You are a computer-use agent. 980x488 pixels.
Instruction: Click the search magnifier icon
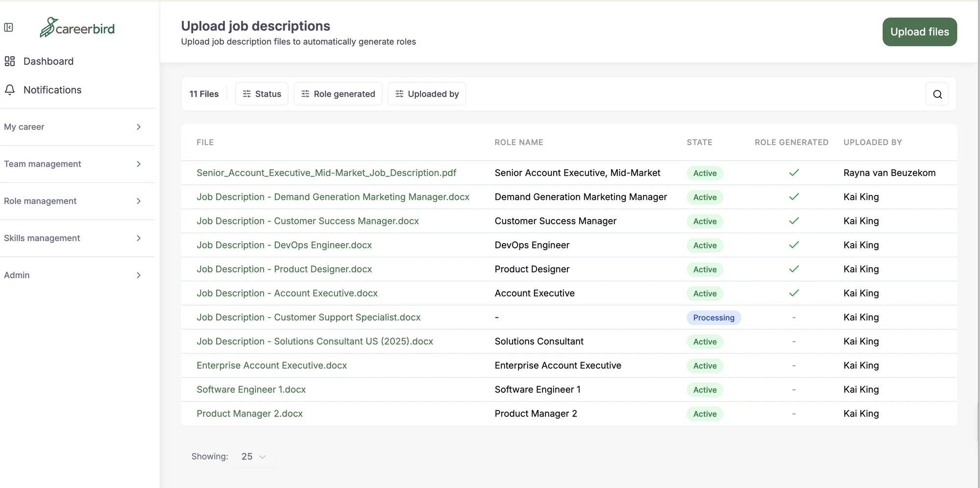[x=937, y=94]
